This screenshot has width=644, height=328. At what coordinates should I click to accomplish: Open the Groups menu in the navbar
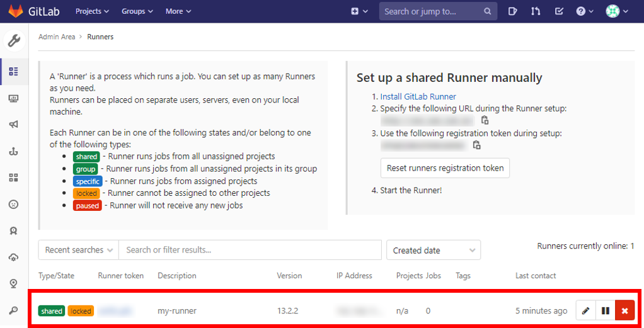pyautogui.click(x=137, y=11)
